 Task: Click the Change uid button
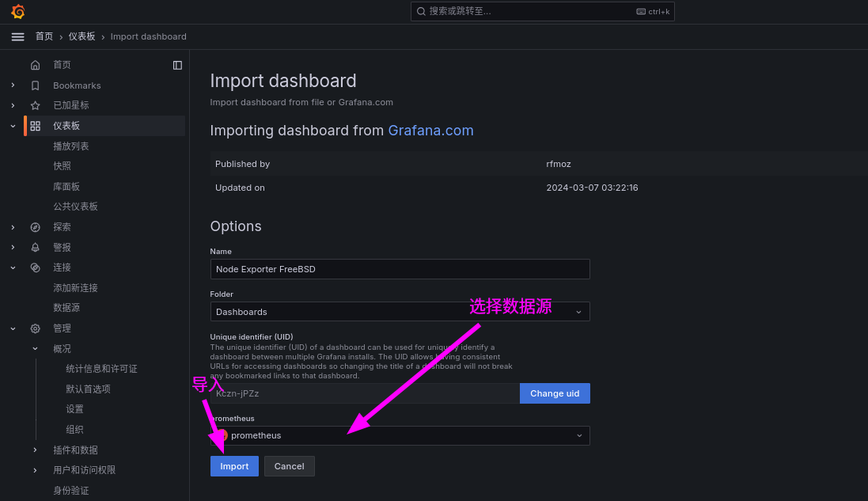click(555, 393)
